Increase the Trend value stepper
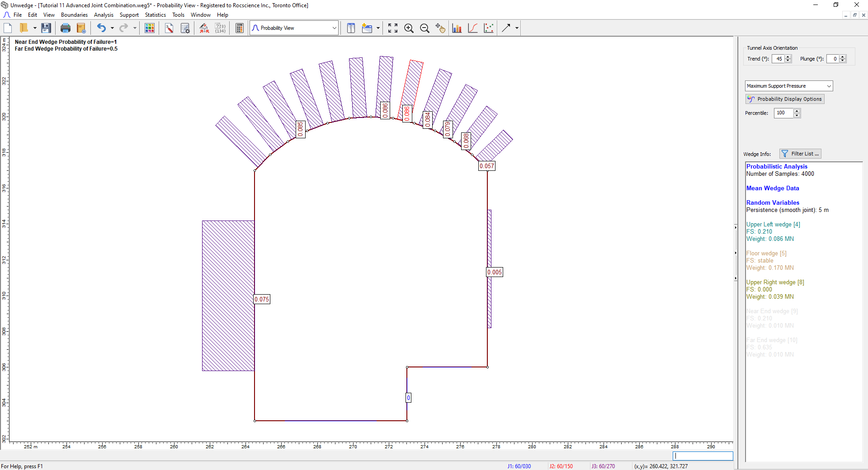868x470 pixels. [x=788, y=57]
